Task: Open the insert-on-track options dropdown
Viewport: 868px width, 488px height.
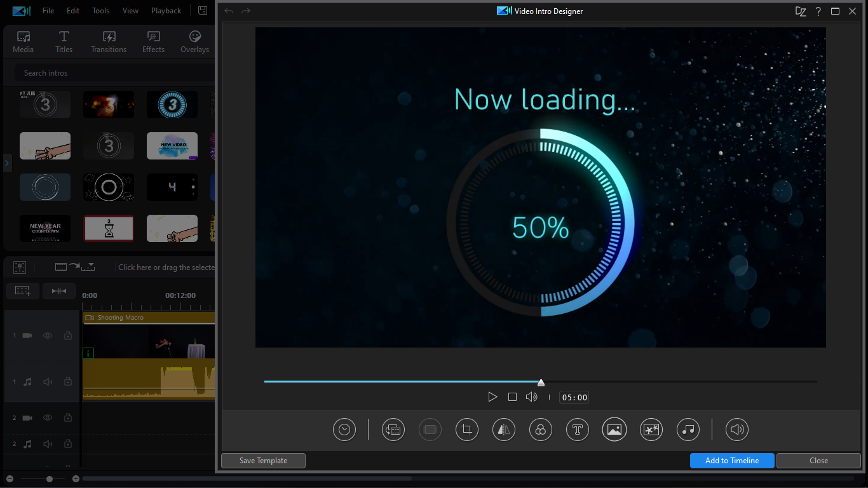Action: tap(75, 267)
